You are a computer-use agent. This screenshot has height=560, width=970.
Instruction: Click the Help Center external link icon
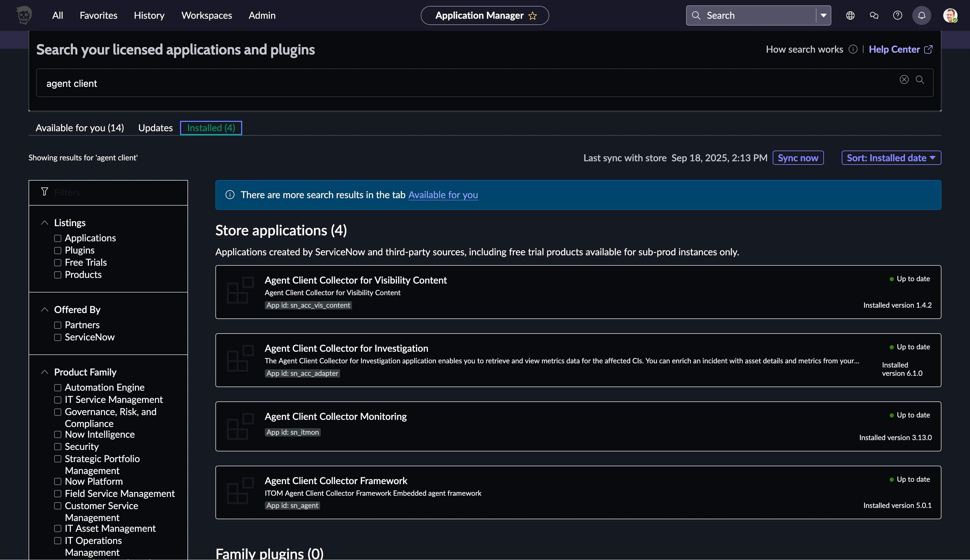(x=928, y=49)
